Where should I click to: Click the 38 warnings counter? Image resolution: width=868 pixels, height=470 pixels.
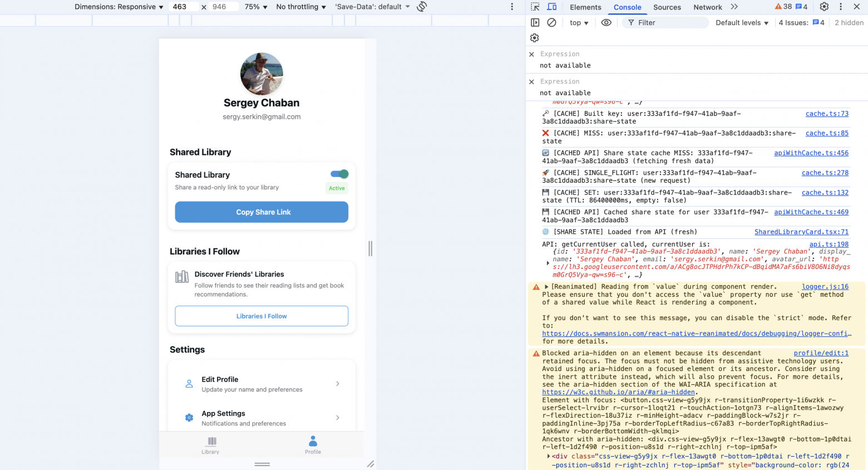point(783,7)
